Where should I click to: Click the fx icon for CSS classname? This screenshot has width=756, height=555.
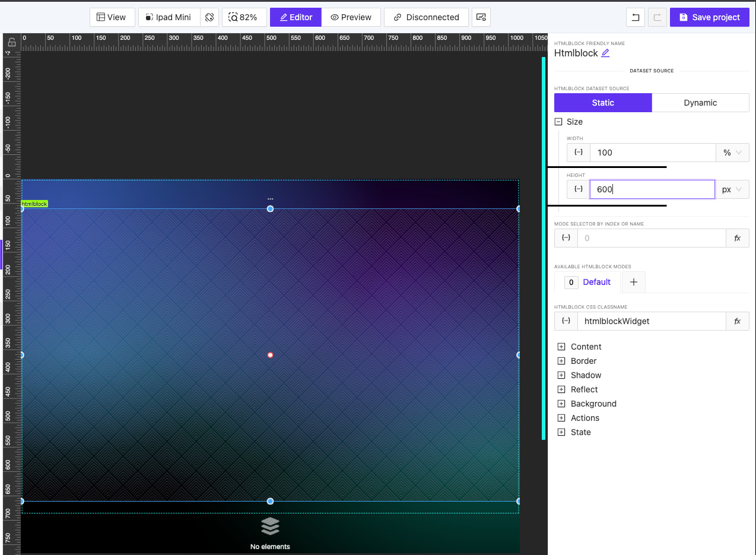tap(738, 321)
